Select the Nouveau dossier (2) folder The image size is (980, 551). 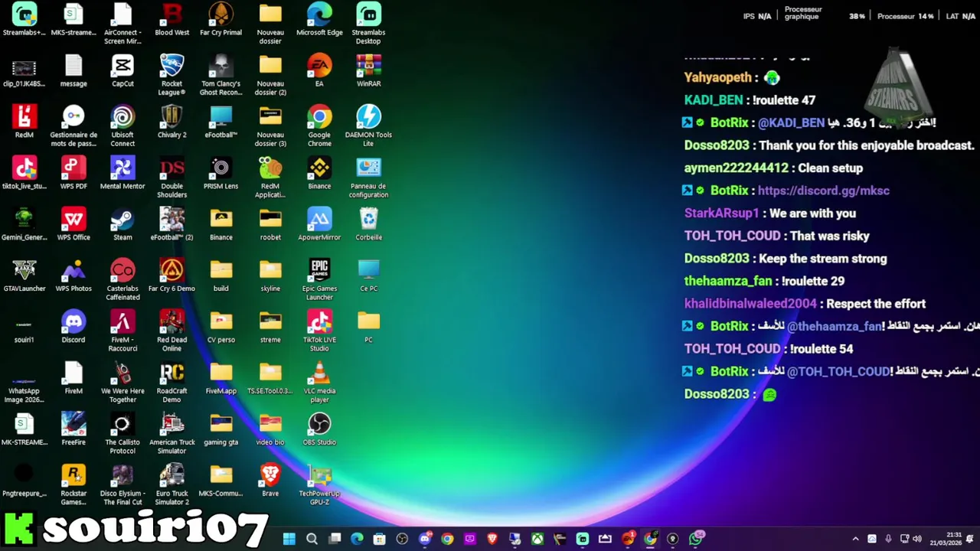coord(270,74)
